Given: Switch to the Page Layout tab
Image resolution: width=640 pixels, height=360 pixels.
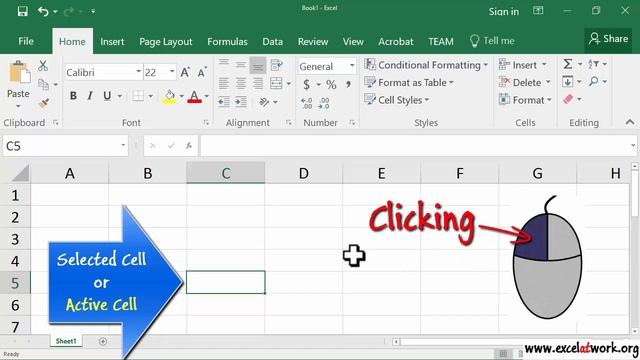Looking at the screenshot, I should click(x=165, y=42).
